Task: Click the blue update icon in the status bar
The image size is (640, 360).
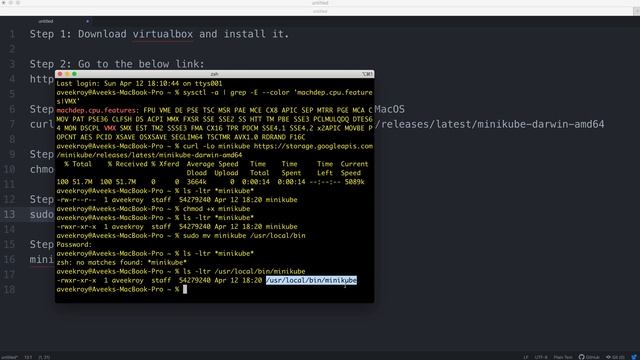Action: 634,357
